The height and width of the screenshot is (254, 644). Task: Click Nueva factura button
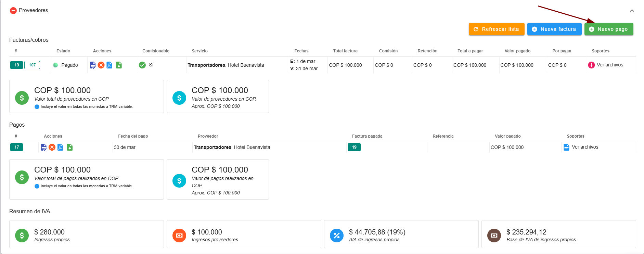(x=554, y=29)
